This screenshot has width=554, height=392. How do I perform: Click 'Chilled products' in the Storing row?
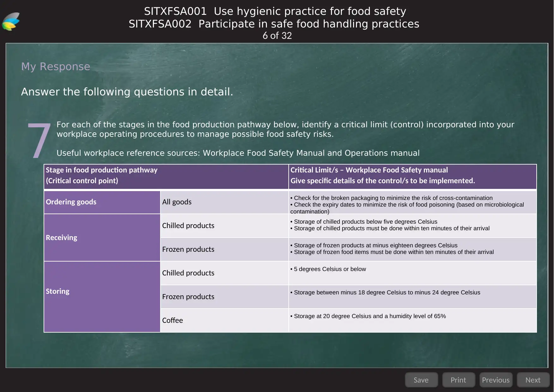click(224, 273)
